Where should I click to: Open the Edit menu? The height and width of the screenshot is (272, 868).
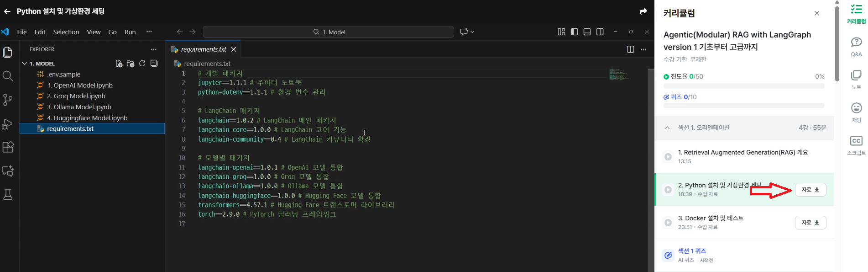click(x=40, y=32)
